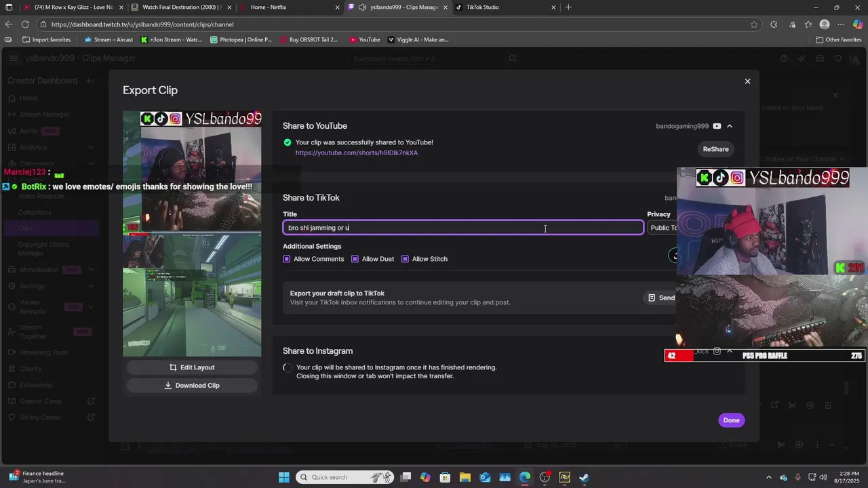Open File Explorer from taskbar

(x=465, y=477)
